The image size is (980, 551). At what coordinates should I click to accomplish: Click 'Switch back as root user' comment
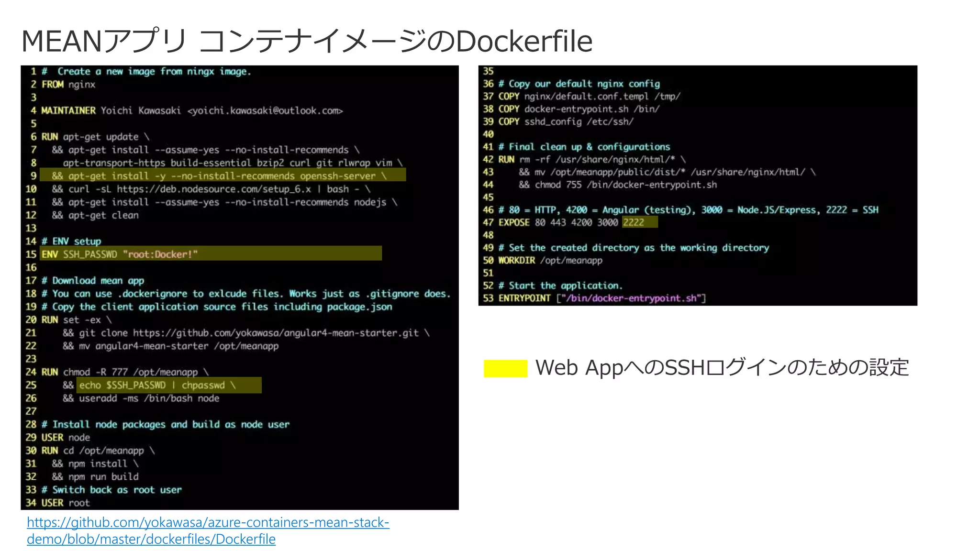tap(111, 490)
